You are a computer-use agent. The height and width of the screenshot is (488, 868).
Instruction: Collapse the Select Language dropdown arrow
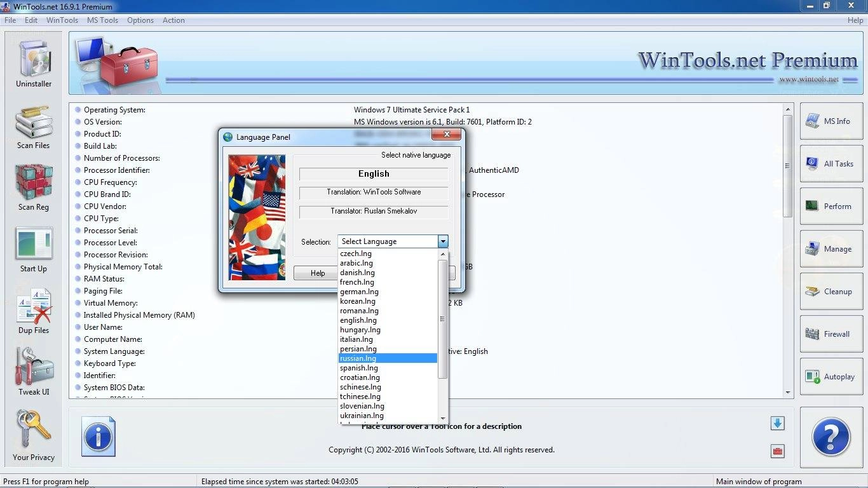[x=443, y=241]
